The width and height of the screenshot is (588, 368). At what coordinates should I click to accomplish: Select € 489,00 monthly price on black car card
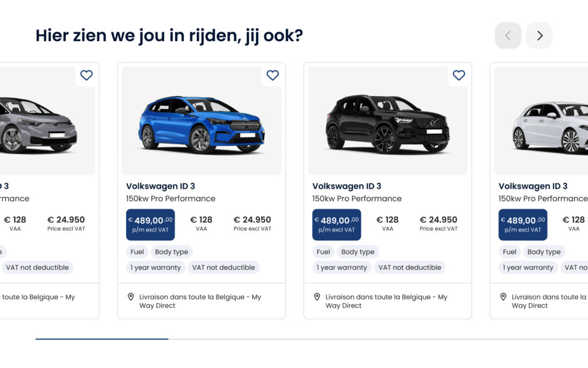(x=336, y=224)
